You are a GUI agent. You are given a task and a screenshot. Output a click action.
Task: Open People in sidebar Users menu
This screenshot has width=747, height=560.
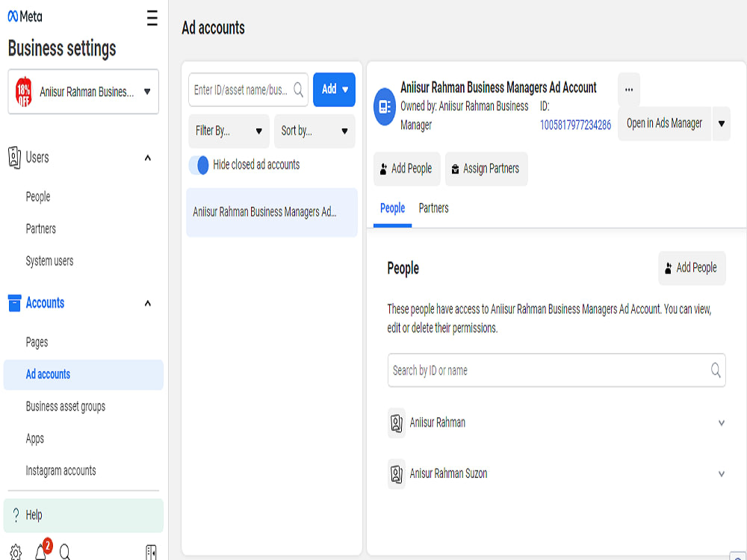tap(38, 196)
